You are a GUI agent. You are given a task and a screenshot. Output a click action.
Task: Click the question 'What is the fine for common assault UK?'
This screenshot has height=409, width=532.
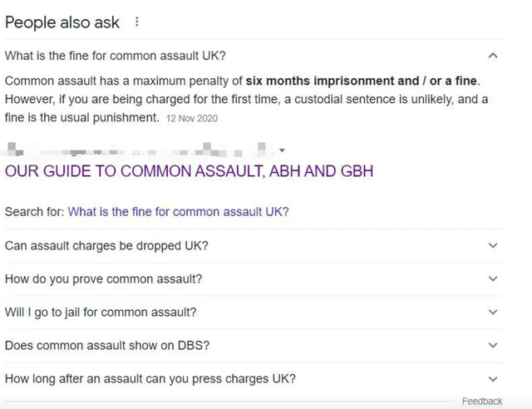pos(115,57)
